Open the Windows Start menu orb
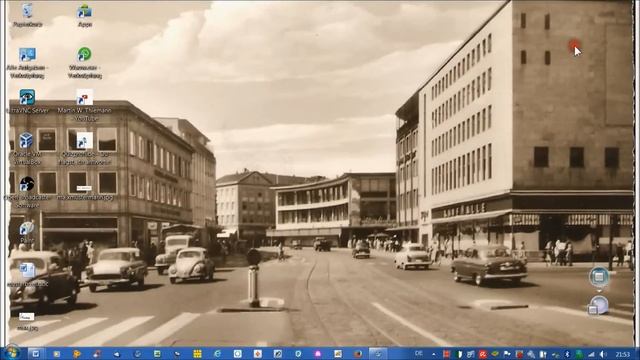Image resolution: width=640 pixels, height=360 pixels. [11, 353]
